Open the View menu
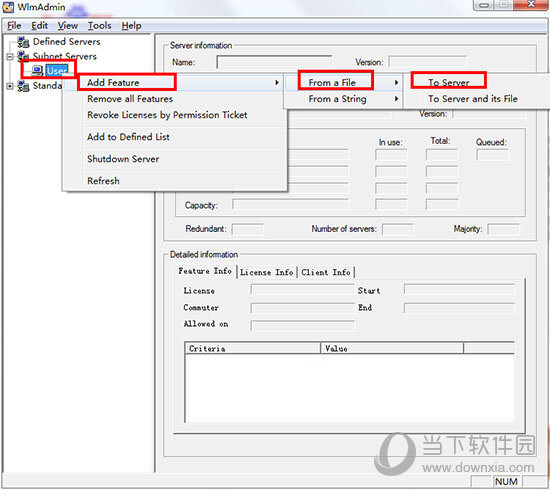This screenshot has width=550, height=490. (68, 26)
